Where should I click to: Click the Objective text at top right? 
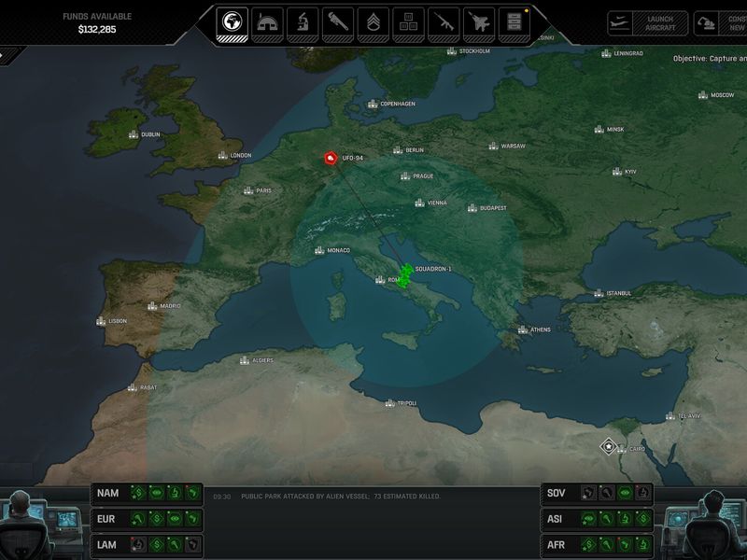(710, 58)
